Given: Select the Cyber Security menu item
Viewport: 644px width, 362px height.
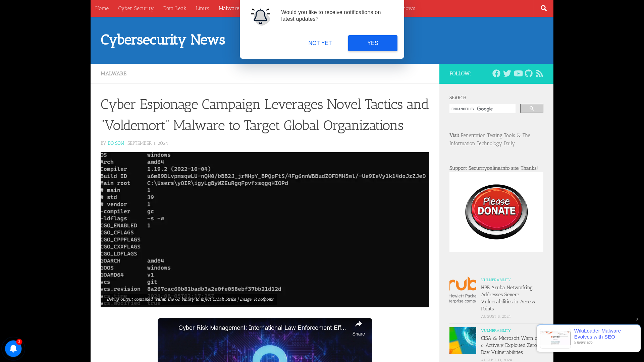Looking at the screenshot, I should [x=136, y=8].
